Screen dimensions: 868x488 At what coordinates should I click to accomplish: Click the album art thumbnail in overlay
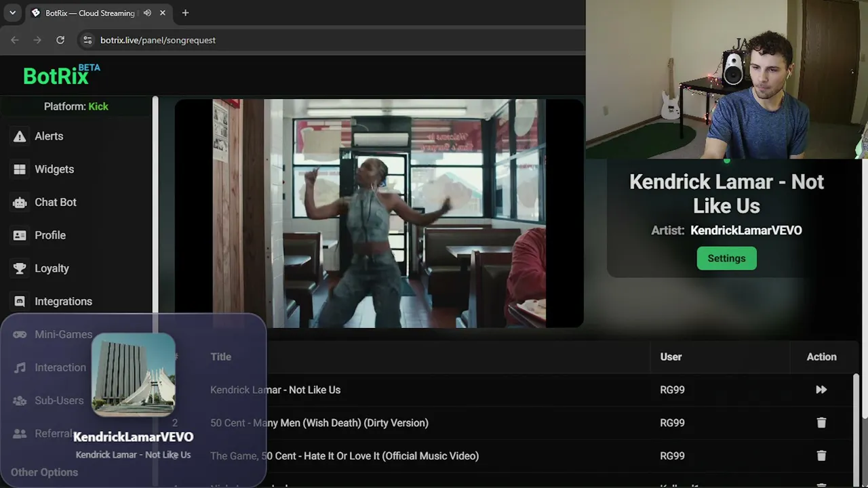point(133,374)
